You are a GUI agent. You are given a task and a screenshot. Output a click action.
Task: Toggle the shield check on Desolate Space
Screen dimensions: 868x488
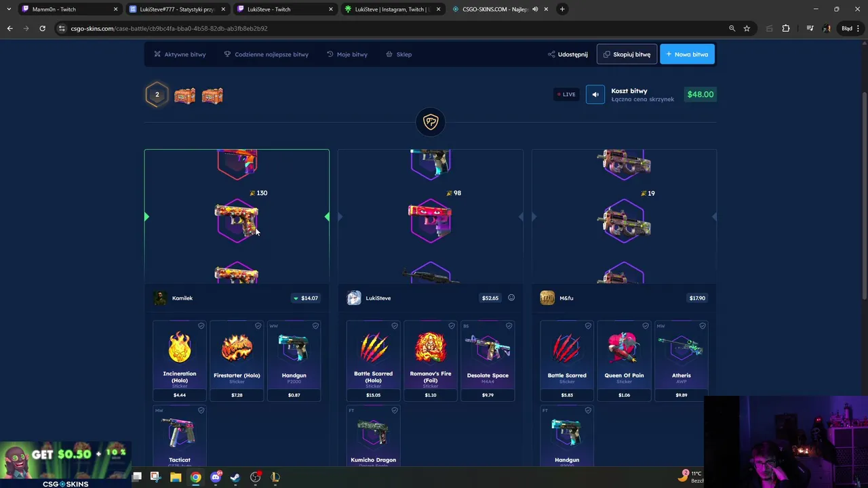[509, 326]
